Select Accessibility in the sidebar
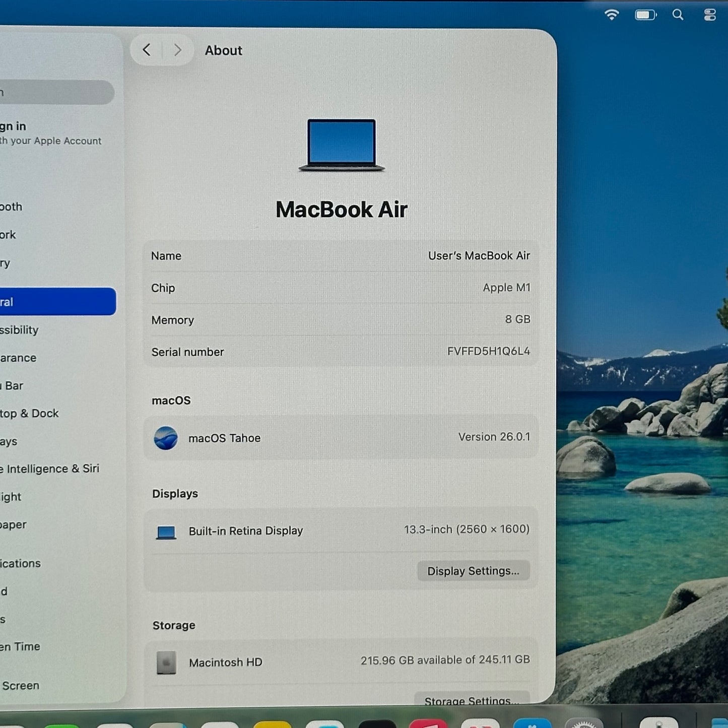This screenshot has width=728, height=728. [x=20, y=330]
